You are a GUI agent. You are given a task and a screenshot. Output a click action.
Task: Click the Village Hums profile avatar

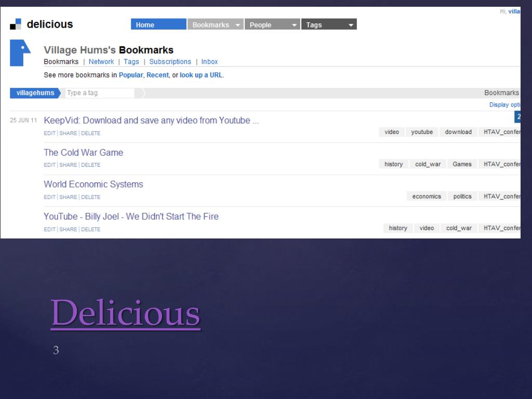click(20, 53)
